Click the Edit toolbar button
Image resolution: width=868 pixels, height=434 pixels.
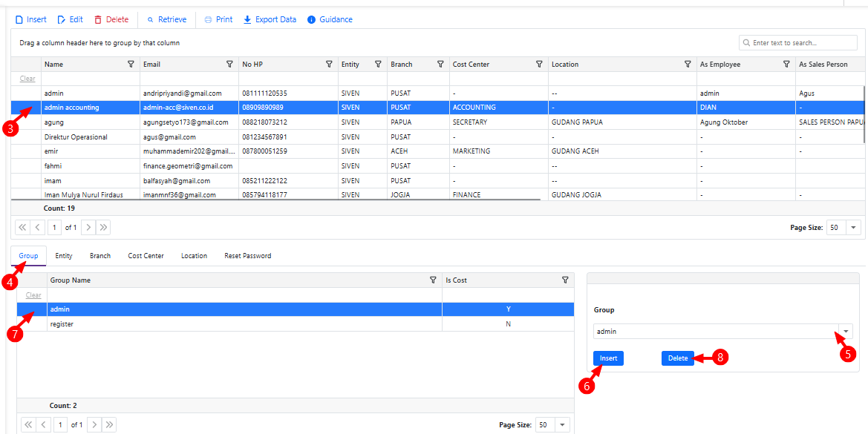71,19
